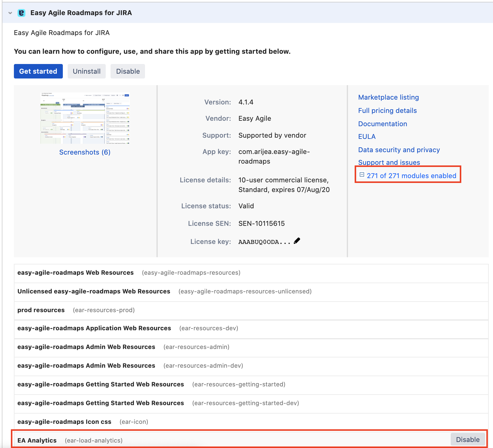This screenshot has width=493, height=448.
Task: Open Data security and privacy link
Action: (399, 150)
